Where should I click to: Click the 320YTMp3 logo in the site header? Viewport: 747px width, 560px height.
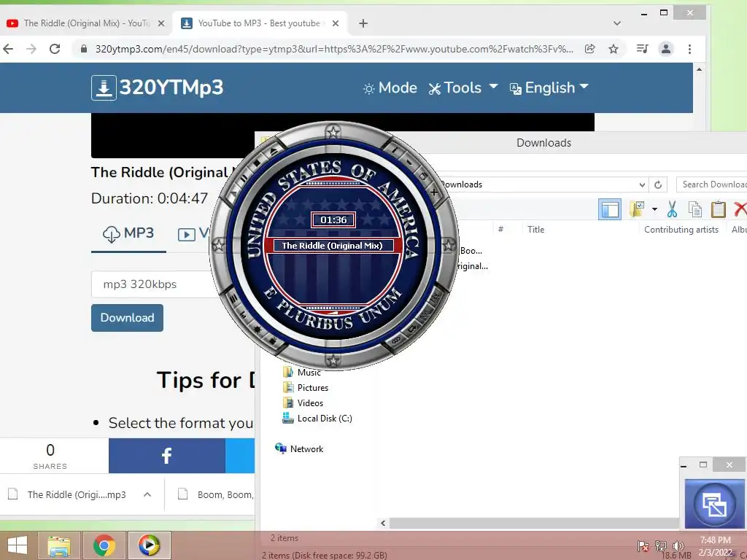tap(158, 87)
